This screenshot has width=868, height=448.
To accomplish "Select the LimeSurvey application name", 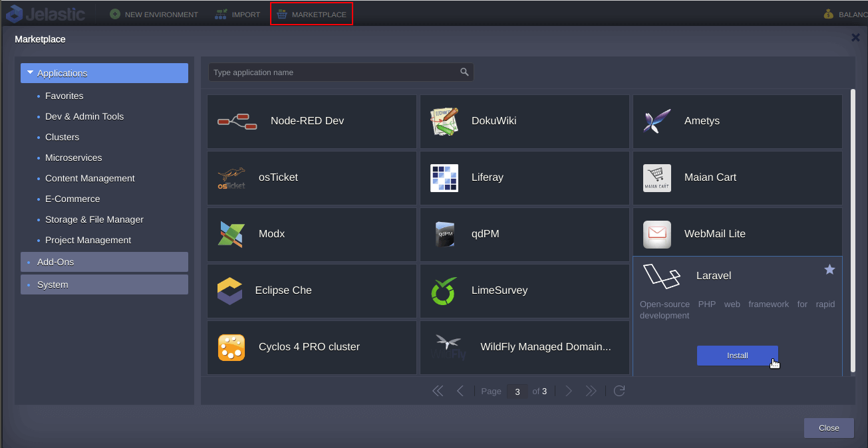I will point(500,290).
